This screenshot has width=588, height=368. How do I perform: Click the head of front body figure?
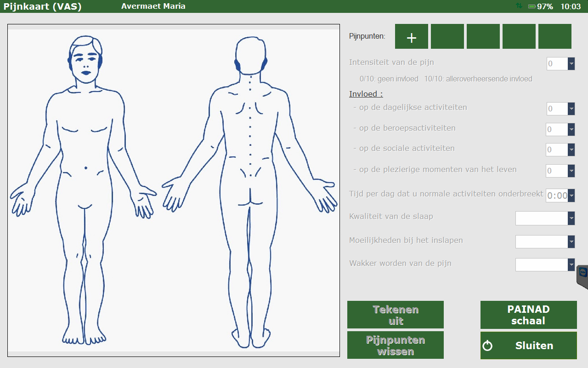coord(85,60)
